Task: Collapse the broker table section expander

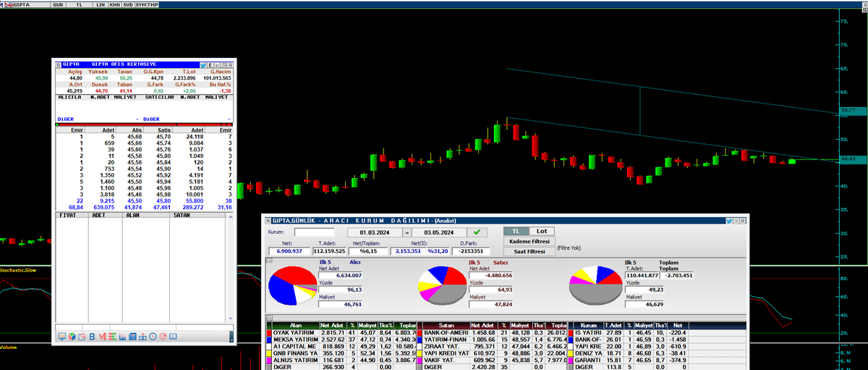Action: click(270, 317)
